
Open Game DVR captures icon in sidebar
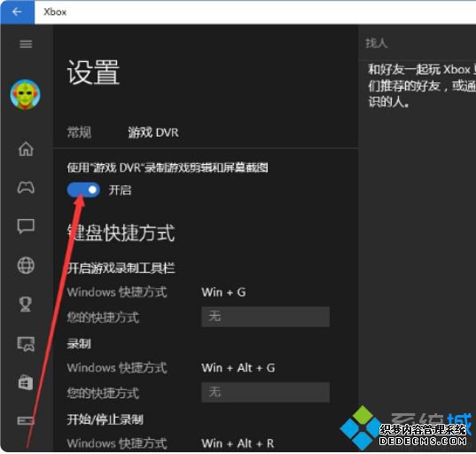click(x=26, y=344)
